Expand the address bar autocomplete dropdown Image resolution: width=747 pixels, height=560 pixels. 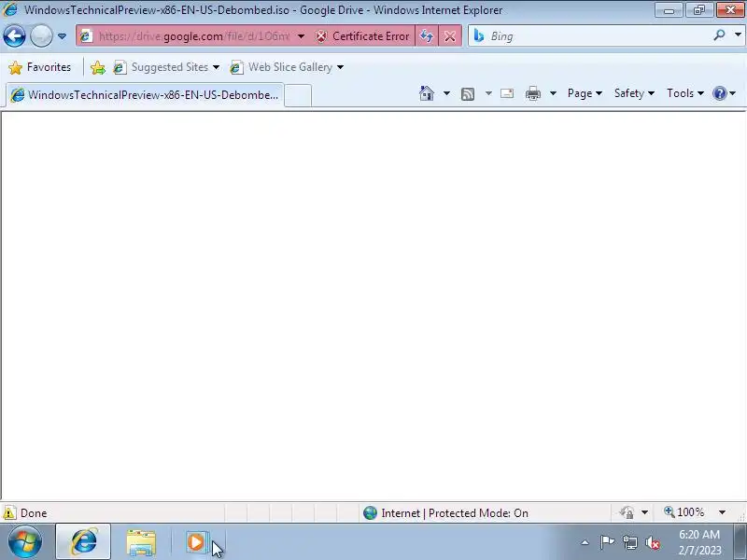(x=301, y=36)
